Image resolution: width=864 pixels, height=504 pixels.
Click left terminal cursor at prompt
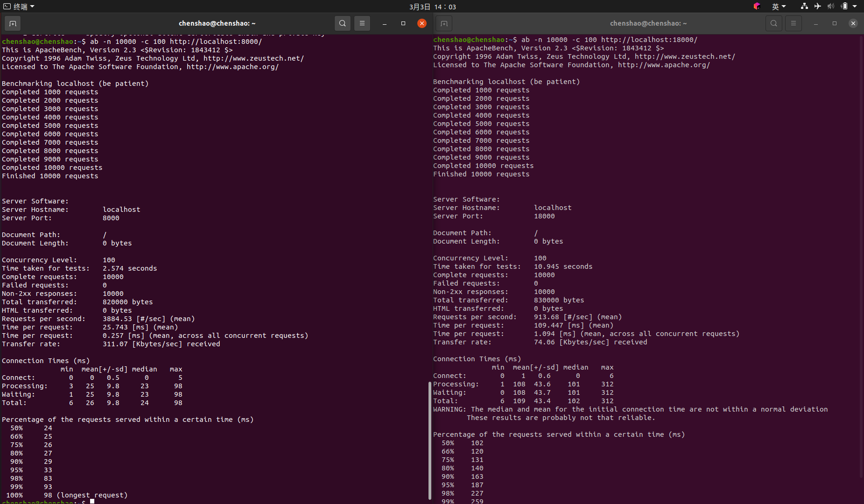click(x=92, y=502)
